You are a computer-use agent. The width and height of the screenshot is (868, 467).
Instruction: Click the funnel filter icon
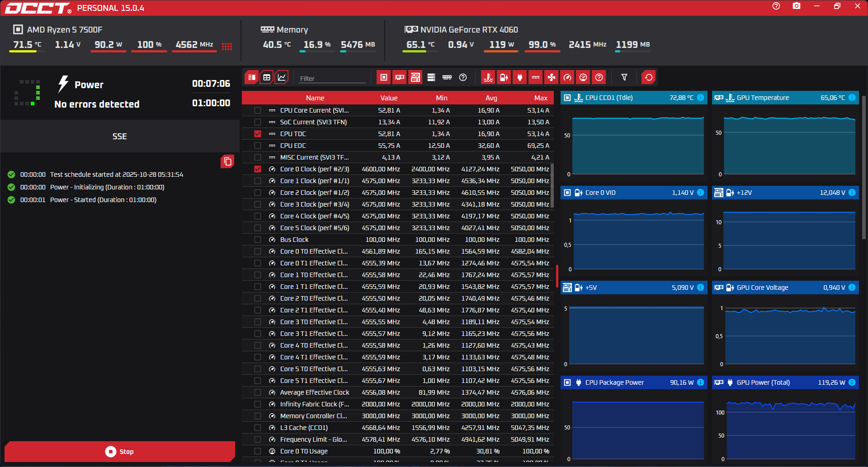[624, 77]
